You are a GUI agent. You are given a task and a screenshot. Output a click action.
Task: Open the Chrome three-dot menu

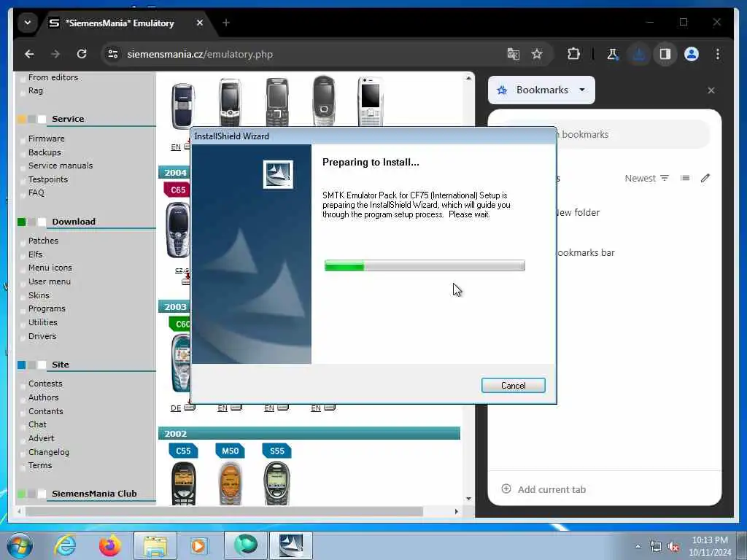pos(718,54)
